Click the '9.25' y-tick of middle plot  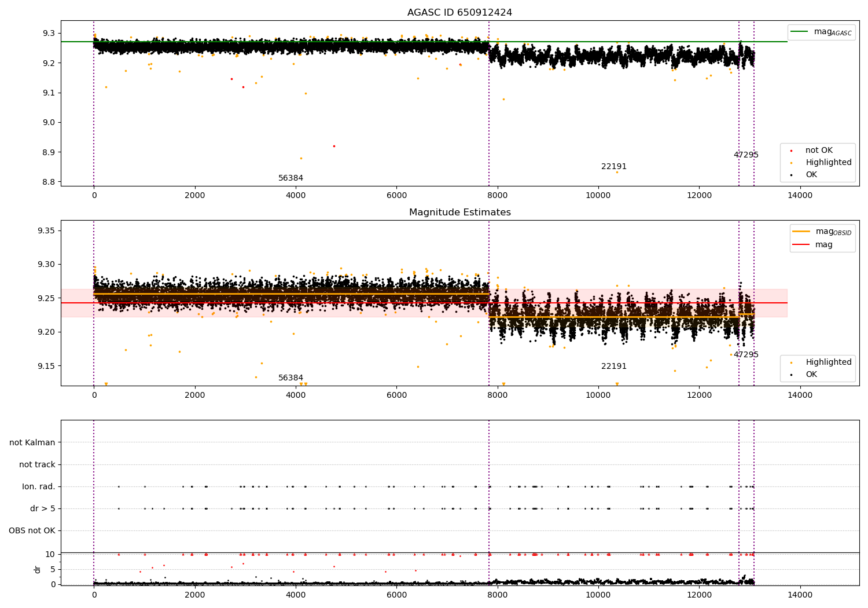click(x=46, y=299)
